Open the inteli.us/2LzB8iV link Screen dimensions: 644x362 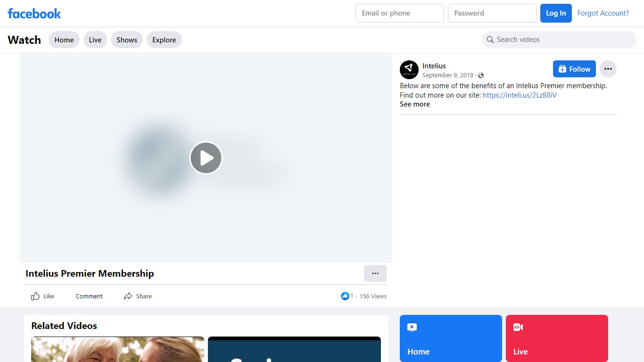point(520,95)
